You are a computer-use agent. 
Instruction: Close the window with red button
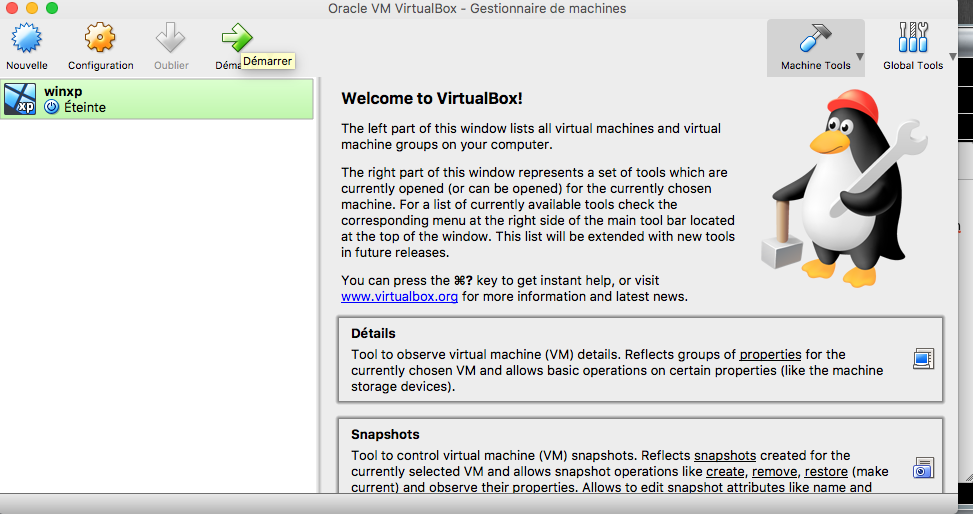pos(12,8)
